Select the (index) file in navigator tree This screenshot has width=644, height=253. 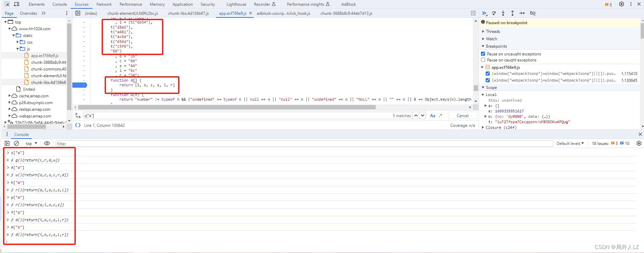pos(29,89)
